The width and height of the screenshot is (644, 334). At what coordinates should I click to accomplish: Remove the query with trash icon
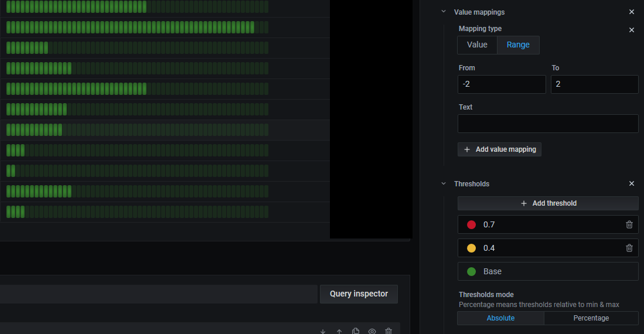(x=389, y=330)
